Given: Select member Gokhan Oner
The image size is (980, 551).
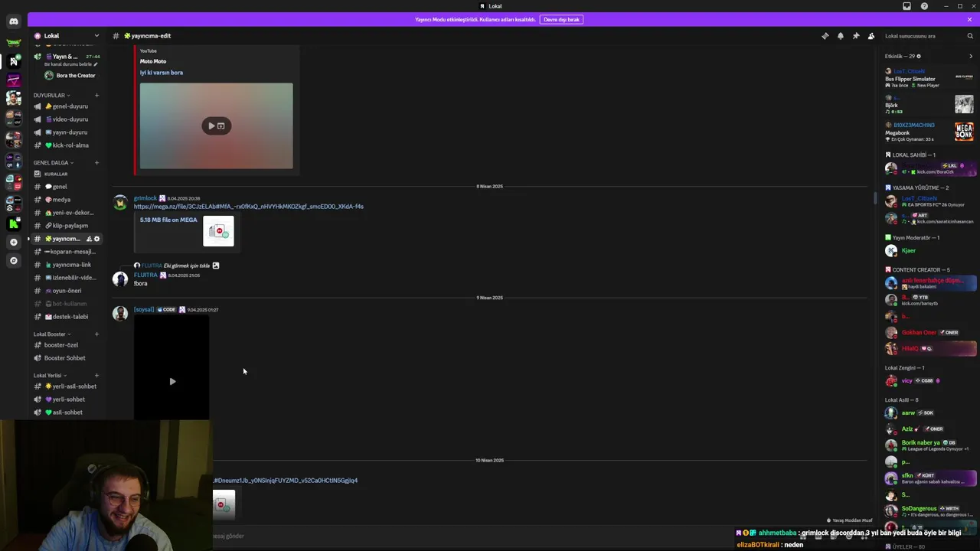Looking at the screenshot, I should coord(929,332).
